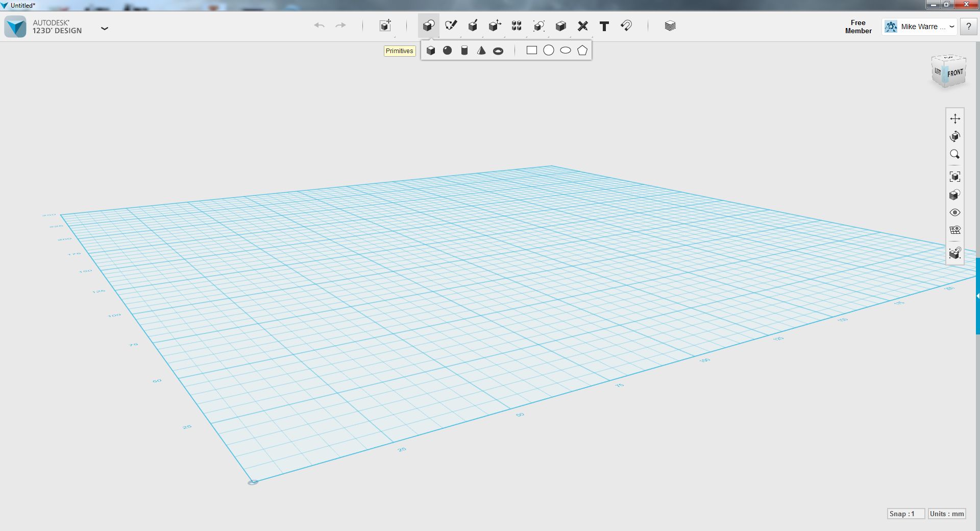Activate the Orbit view tool
Viewport: 980px width, 531px height.
tap(955, 136)
